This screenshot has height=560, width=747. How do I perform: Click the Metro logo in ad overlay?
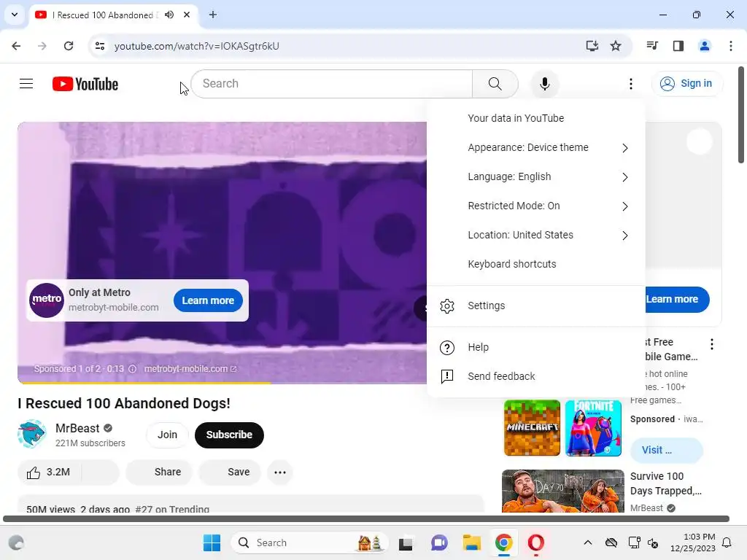click(47, 300)
